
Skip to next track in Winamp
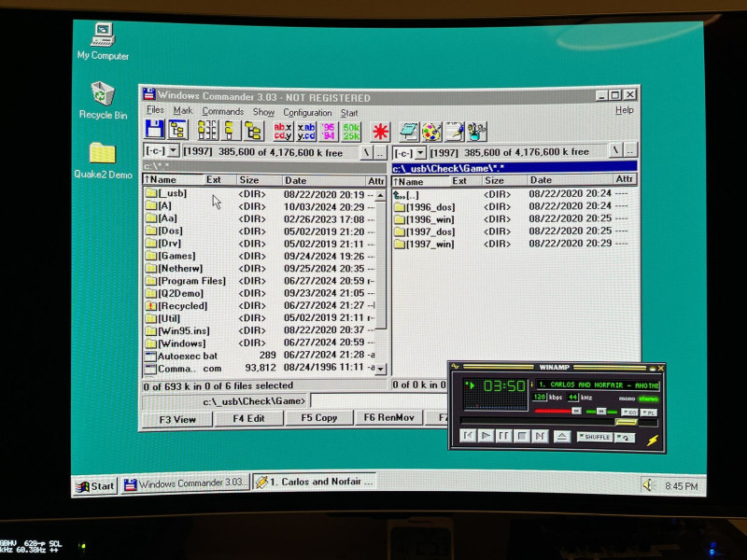pyautogui.click(x=540, y=436)
